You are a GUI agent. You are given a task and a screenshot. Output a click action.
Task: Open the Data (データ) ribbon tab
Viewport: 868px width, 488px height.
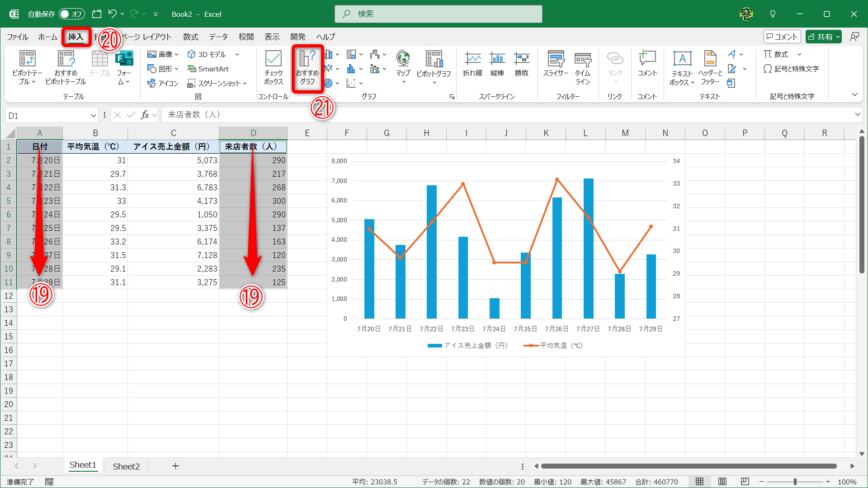[218, 37]
